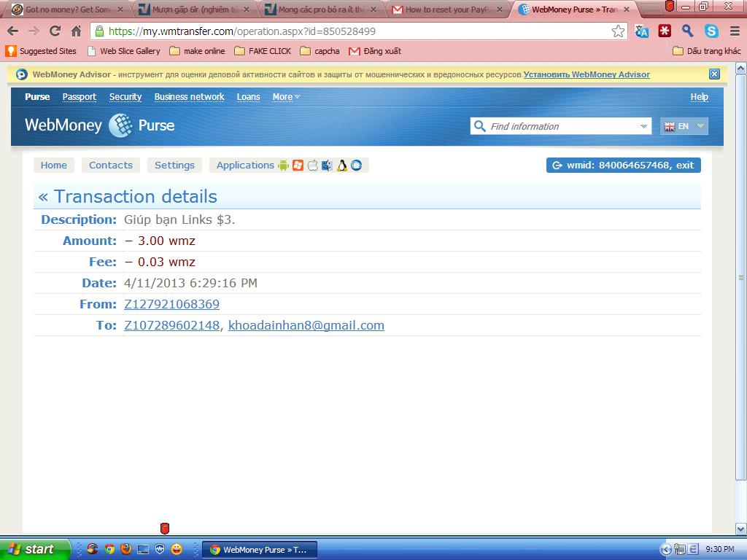Expand the Find information dropdown arrow
Screen dimensions: 747x560
[643, 126]
